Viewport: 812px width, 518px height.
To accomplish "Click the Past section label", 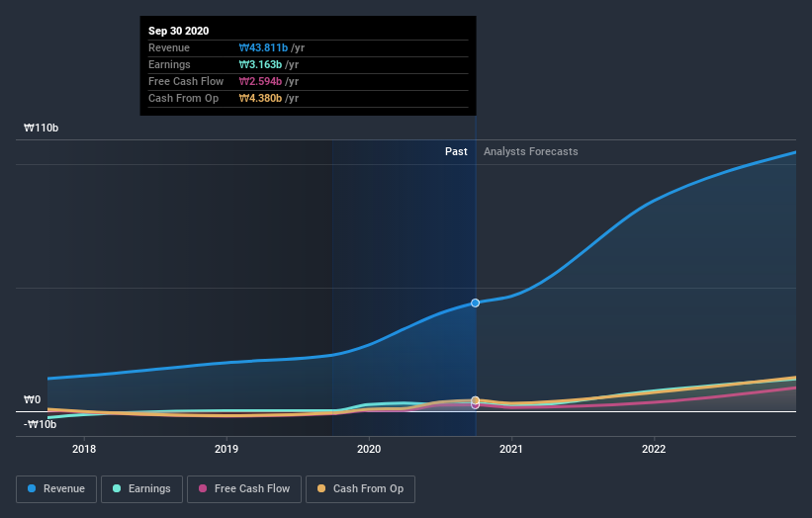I will 456,151.
